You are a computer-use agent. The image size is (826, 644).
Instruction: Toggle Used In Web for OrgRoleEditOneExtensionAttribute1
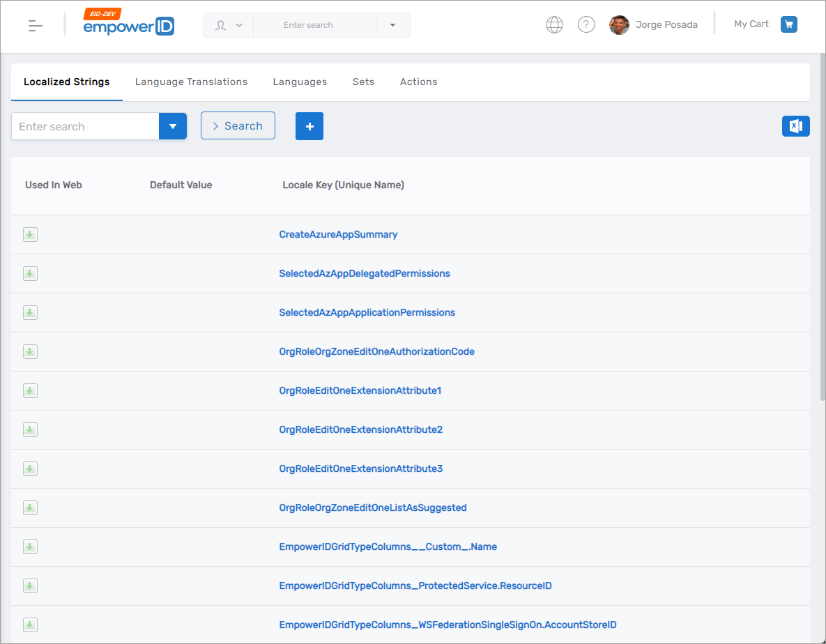coord(29,390)
